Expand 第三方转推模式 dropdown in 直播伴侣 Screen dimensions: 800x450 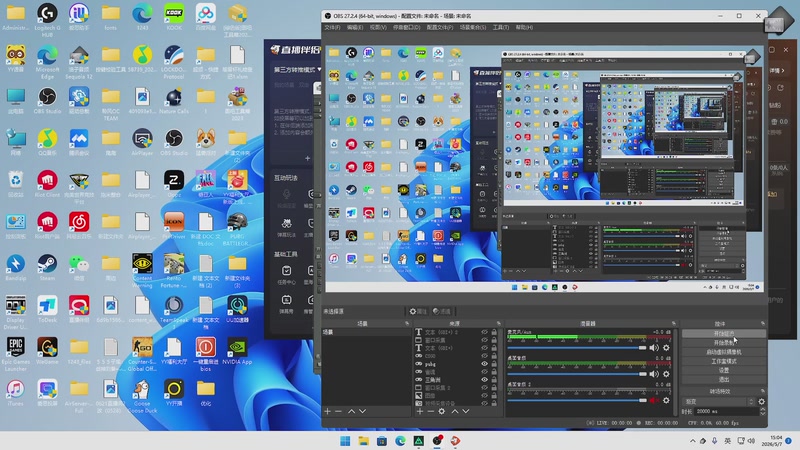[298, 69]
